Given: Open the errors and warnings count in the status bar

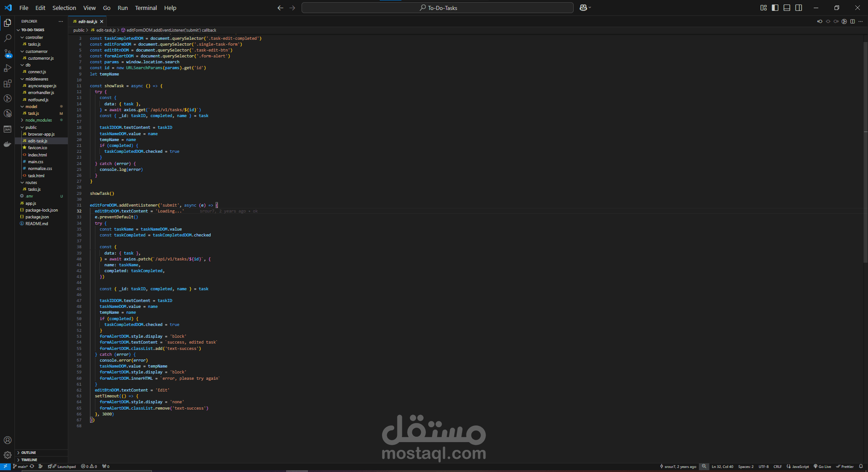Looking at the screenshot, I should tap(89, 467).
